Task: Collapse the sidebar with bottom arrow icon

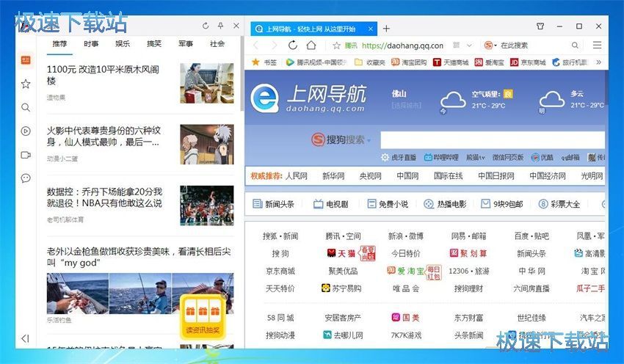Action: tap(26, 338)
